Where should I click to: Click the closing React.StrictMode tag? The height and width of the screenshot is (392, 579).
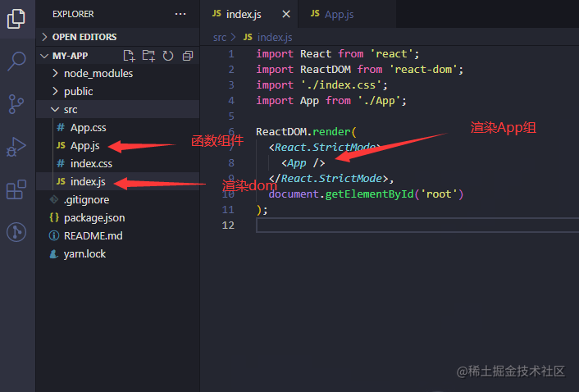328,179
